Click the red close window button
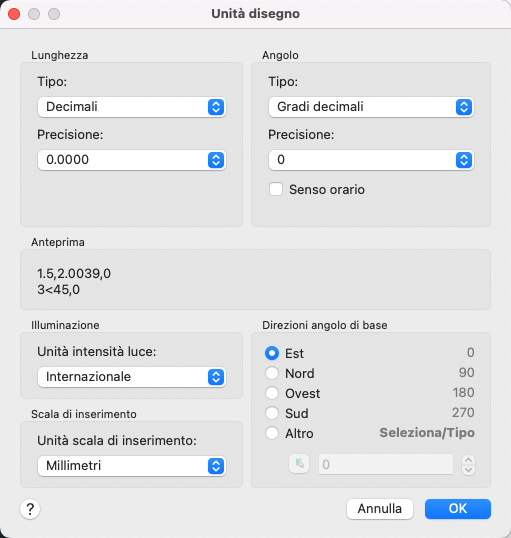The image size is (511, 538). [x=14, y=14]
